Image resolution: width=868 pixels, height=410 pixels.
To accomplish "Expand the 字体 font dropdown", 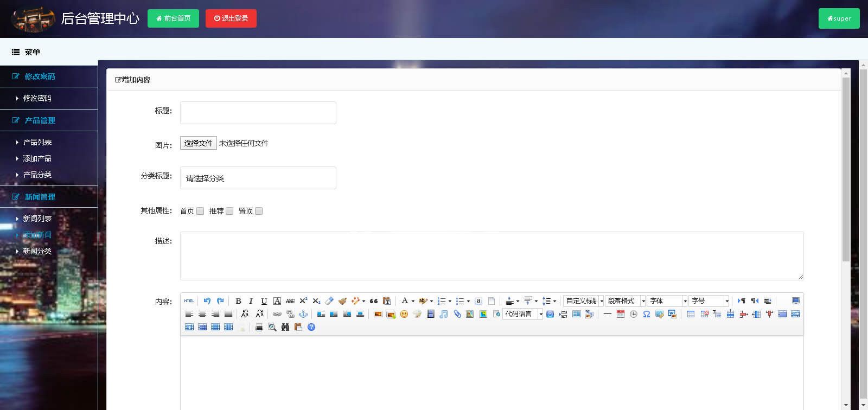I will [x=667, y=301].
